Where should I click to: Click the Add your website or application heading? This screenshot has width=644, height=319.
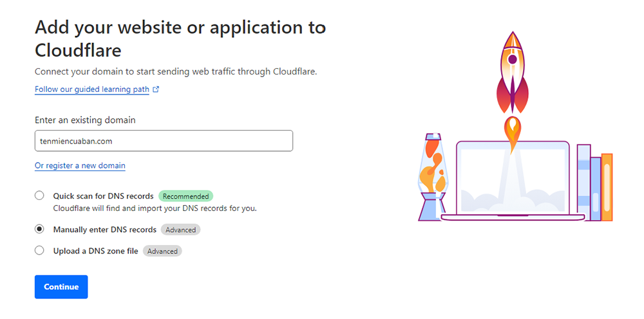180,39
